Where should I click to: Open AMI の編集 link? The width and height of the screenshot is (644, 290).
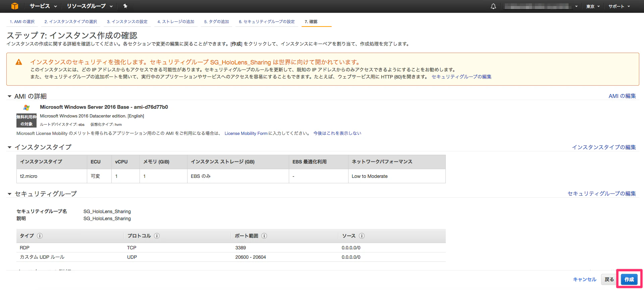pyautogui.click(x=622, y=96)
